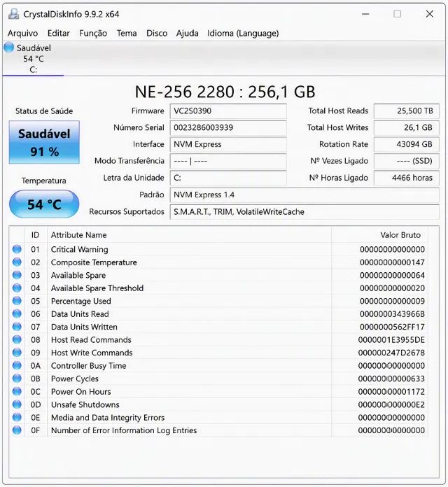The image size is (448, 487).
Task: Click status orb for Data Units Read row
Action: click(x=17, y=313)
